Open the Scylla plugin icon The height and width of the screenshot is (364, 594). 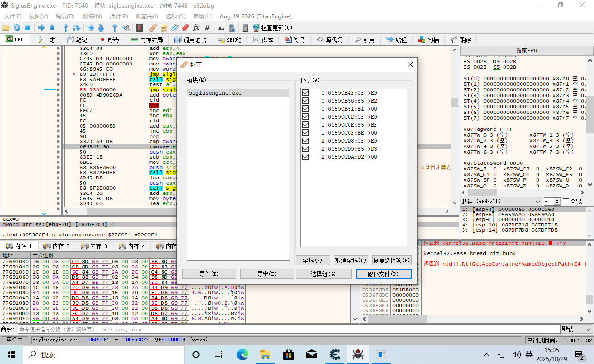pyautogui.click(x=139, y=28)
